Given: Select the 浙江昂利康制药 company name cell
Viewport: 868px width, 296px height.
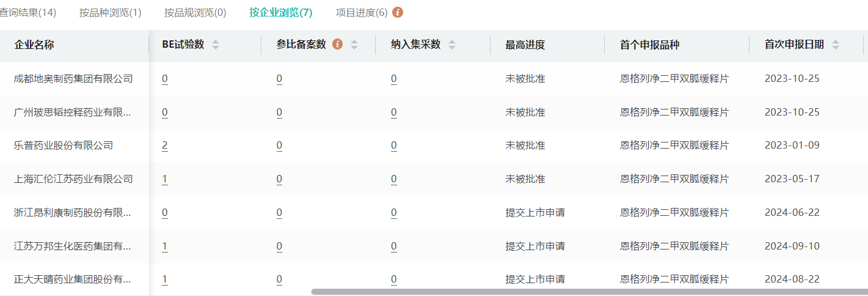Looking at the screenshot, I should (72, 213).
